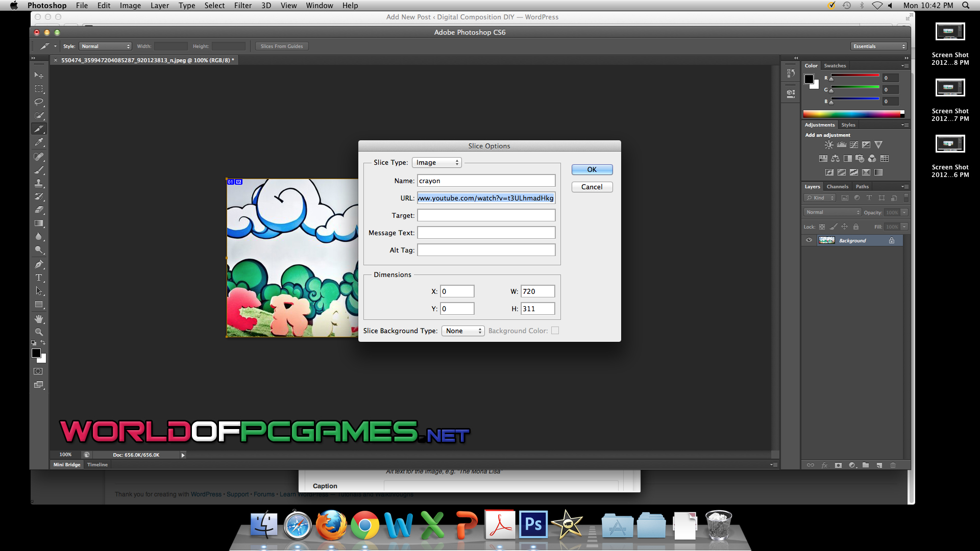Expand the Essentials workspace dropdown
980x551 pixels.
click(878, 46)
